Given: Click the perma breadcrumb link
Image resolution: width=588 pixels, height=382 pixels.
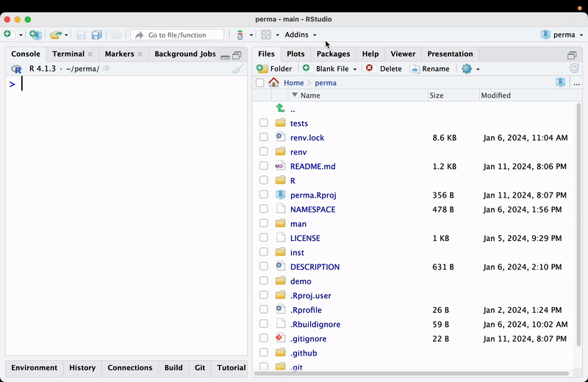Looking at the screenshot, I should [326, 83].
